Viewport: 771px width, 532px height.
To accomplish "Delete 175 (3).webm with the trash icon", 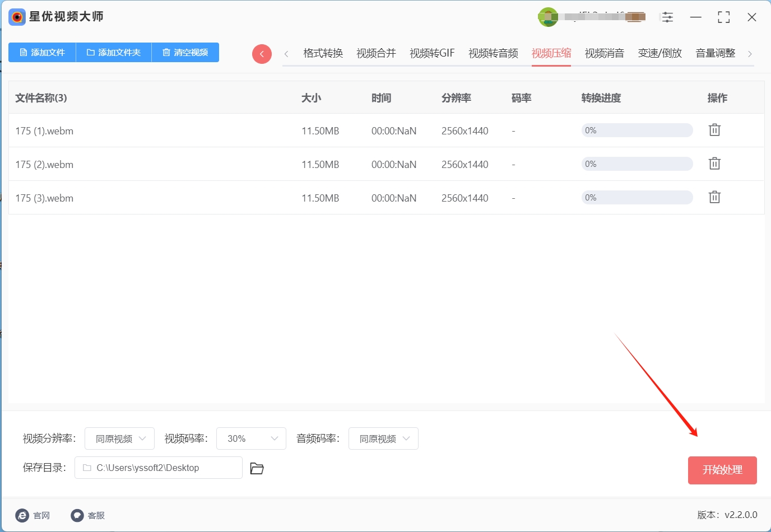I will tap(714, 197).
